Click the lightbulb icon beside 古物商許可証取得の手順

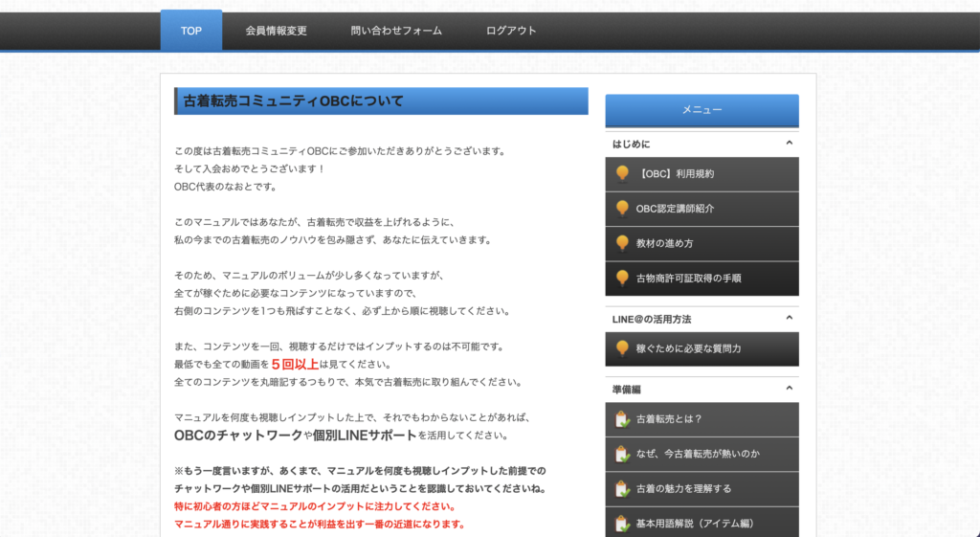(x=622, y=279)
